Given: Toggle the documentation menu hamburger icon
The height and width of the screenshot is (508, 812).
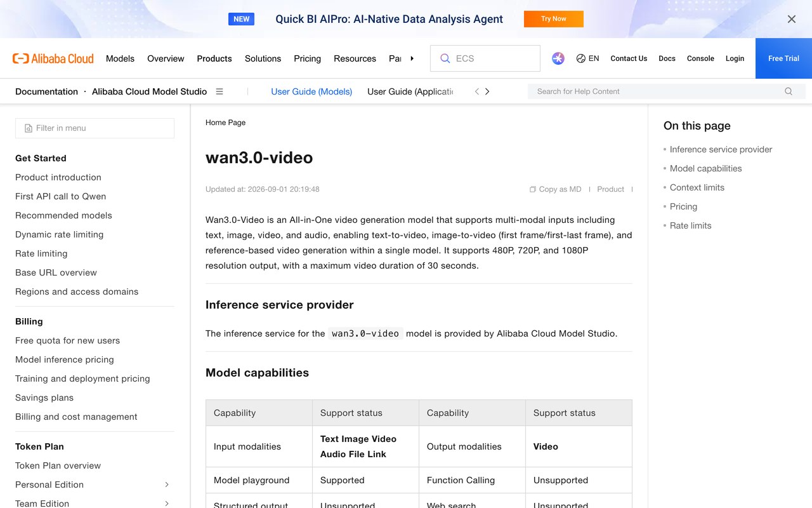Looking at the screenshot, I should pos(219,91).
